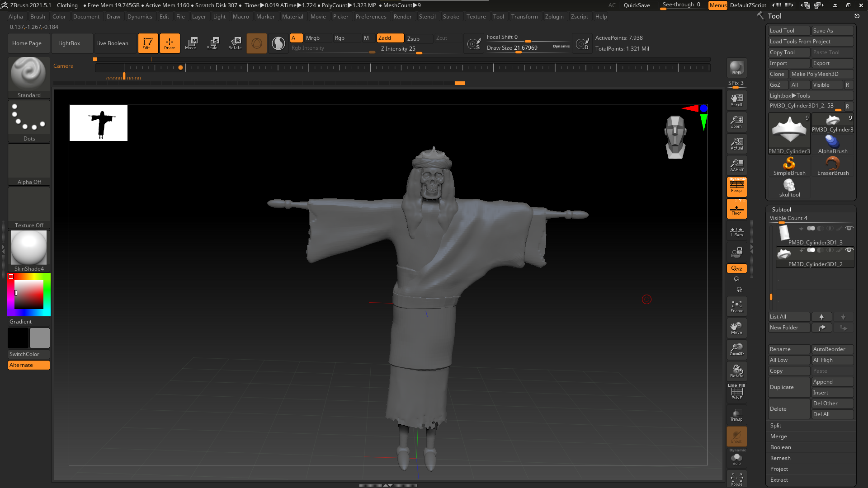
Task: Hide PM3D_Cylinder3D1_3 subtool with eye icon
Action: (x=849, y=228)
